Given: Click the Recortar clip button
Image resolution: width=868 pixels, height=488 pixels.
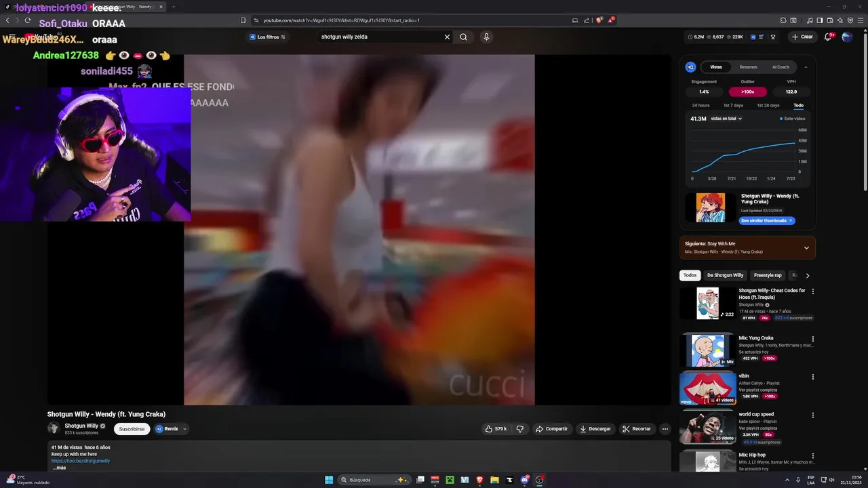Looking at the screenshot, I should tap(637, 428).
